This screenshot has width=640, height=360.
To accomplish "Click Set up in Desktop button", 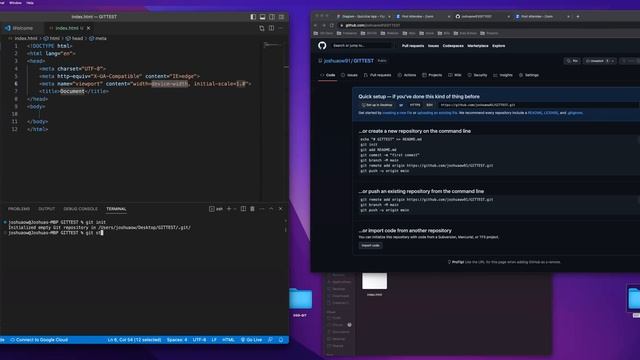I will point(377,105).
